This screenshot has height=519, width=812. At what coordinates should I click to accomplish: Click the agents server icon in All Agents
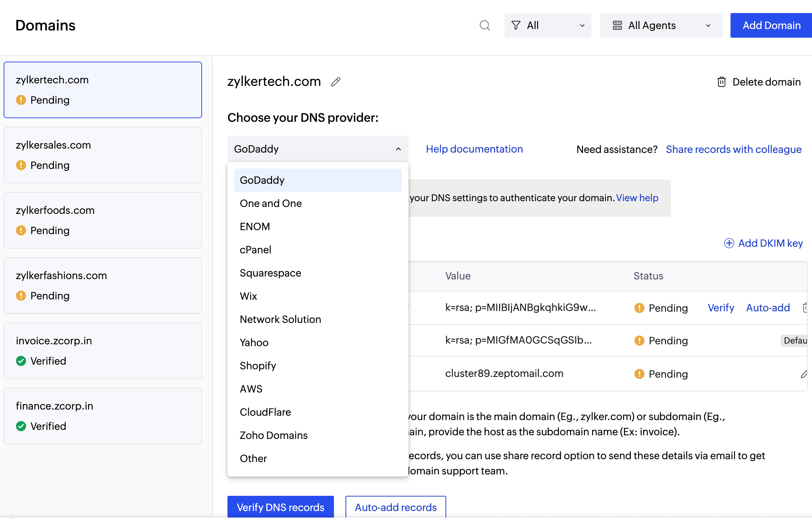point(617,25)
